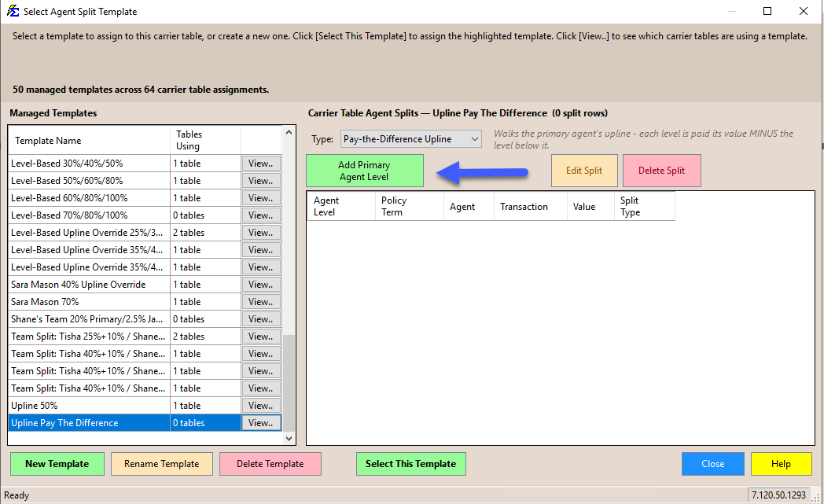This screenshot has height=504, width=824.
Task: Select the Upline 50% template row
Action: coord(145,406)
